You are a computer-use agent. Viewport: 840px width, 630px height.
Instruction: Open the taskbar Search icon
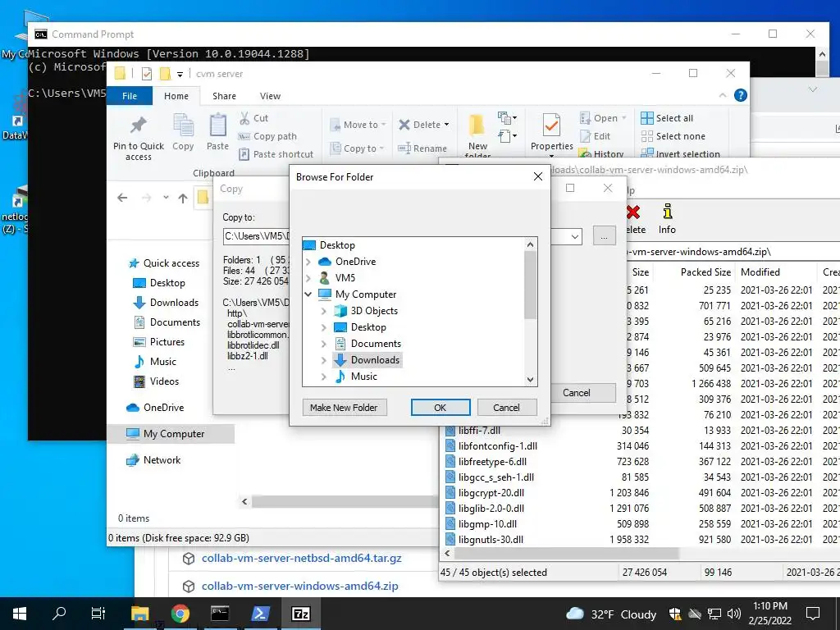click(59, 614)
